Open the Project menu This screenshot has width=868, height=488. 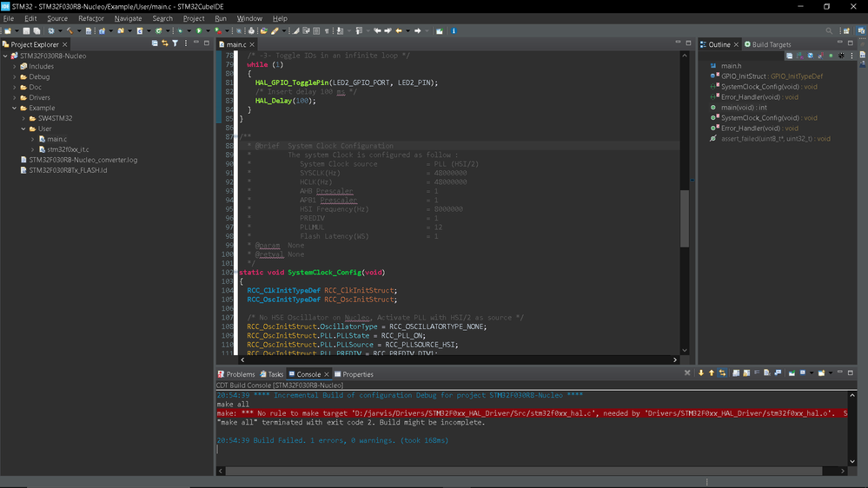click(194, 18)
